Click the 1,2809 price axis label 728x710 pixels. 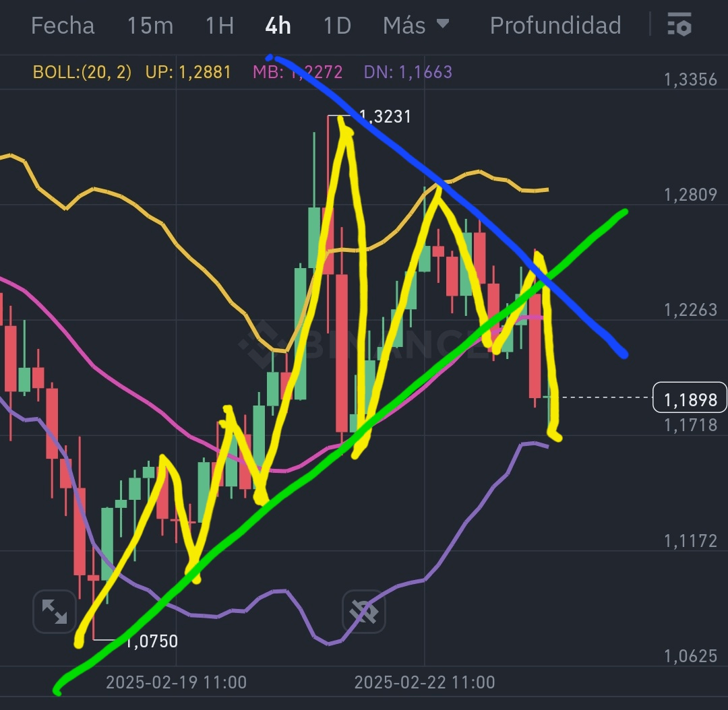pyautogui.click(x=690, y=195)
